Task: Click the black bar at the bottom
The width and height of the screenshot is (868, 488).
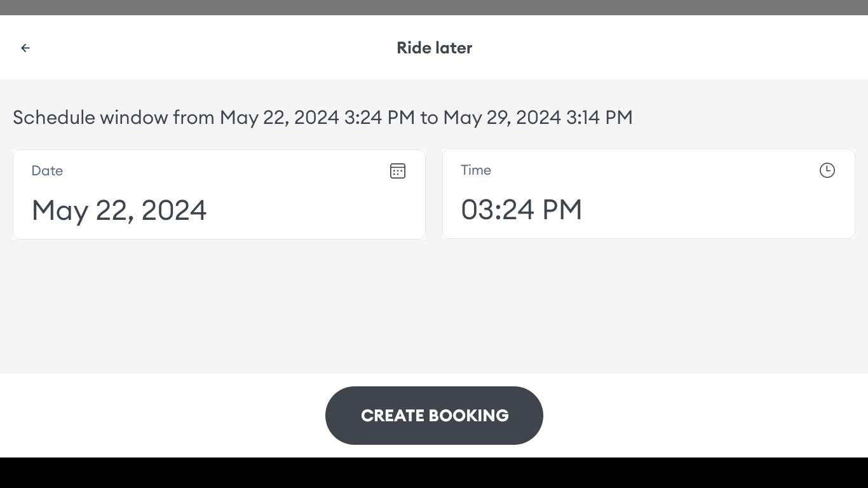Action: [434, 473]
